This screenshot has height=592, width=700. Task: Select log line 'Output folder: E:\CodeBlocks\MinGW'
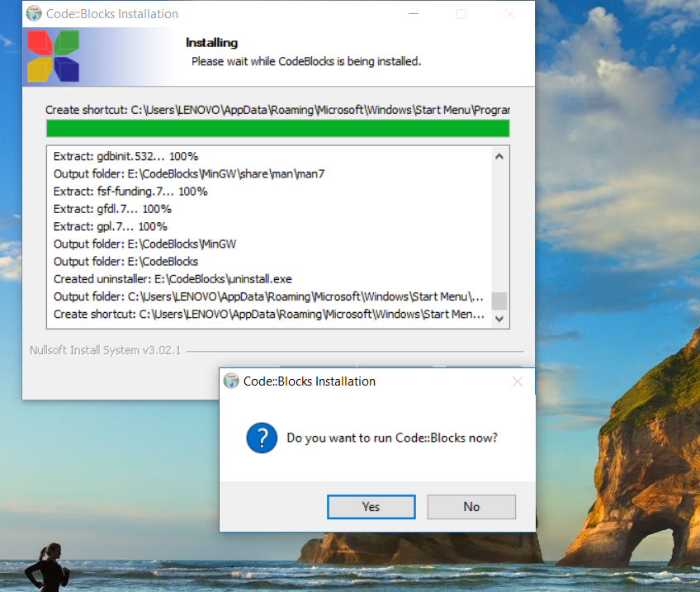tap(144, 244)
